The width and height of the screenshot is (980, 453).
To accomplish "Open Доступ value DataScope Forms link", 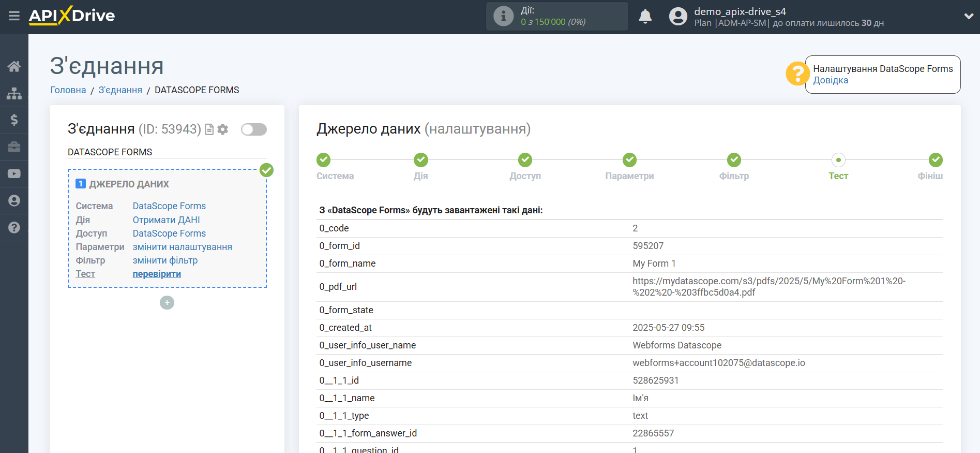I will [x=169, y=233].
